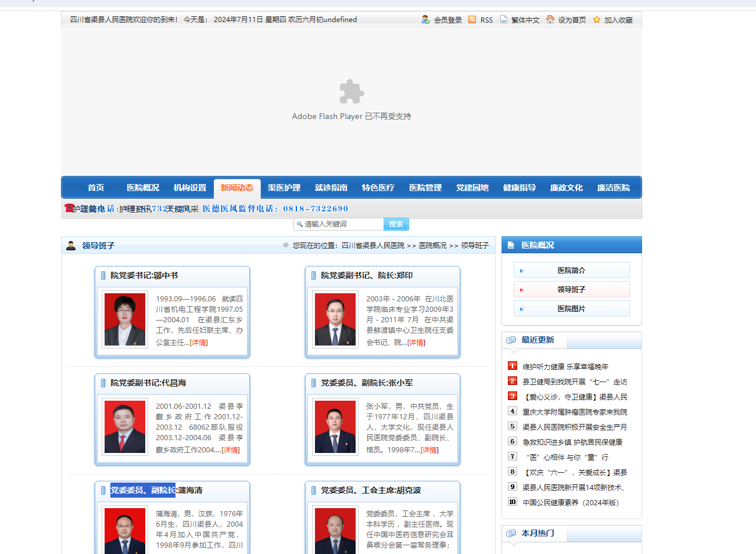Open the 医院管理 navigation tab
The image size is (756, 554).
pos(425,188)
